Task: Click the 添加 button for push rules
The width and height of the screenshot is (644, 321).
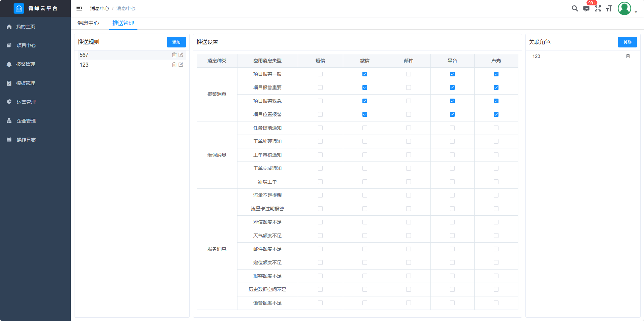Action: pos(176,42)
